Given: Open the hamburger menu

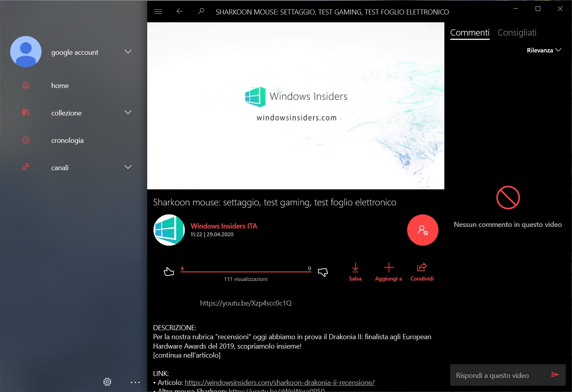Looking at the screenshot, I should click(x=158, y=12).
